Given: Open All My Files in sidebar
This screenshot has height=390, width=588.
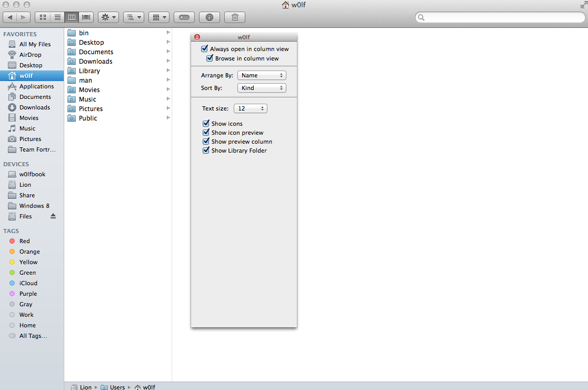Looking at the screenshot, I should coord(32,44).
